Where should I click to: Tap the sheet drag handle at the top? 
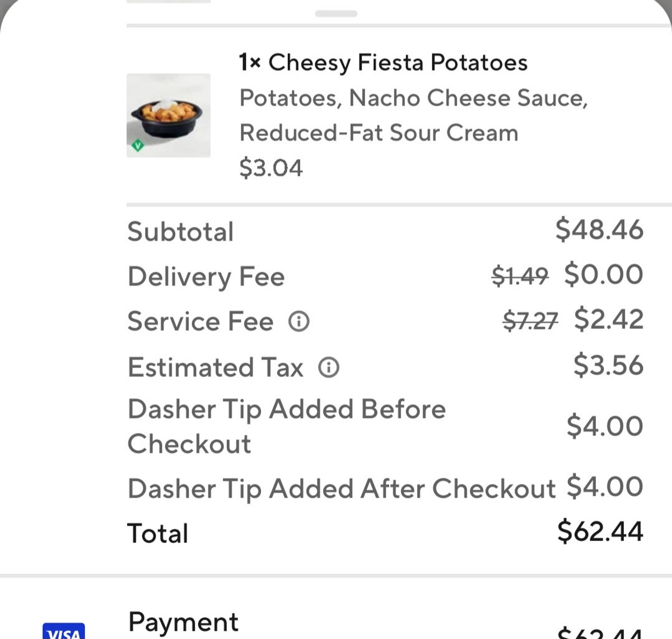point(336,13)
